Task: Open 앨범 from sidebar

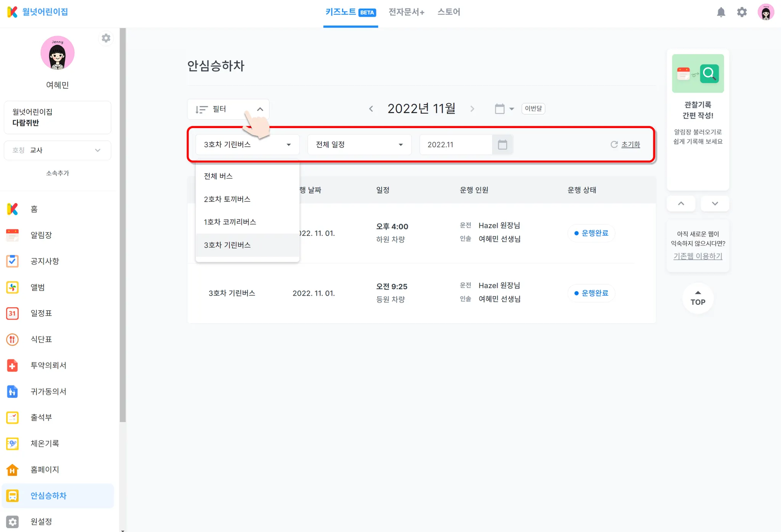Action: [37, 287]
